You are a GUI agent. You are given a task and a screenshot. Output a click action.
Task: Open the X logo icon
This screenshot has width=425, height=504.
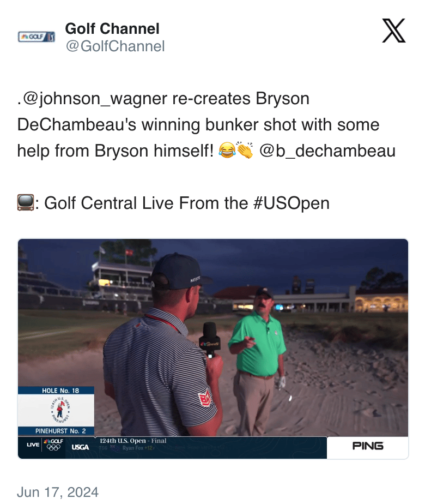tap(393, 31)
